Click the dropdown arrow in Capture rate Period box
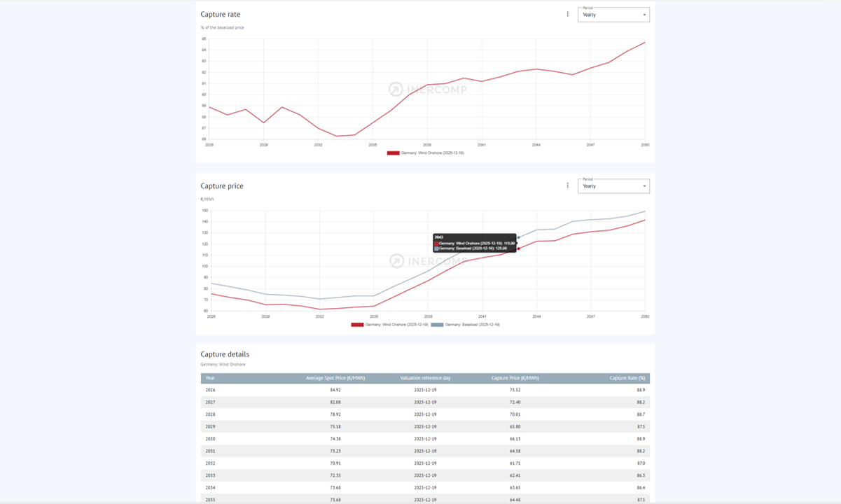 [644, 15]
